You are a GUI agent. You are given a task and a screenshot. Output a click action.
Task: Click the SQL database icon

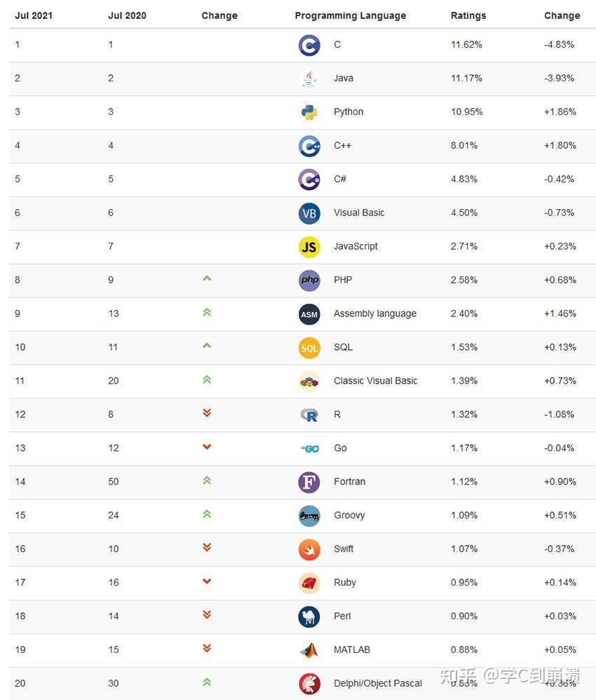[x=309, y=348]
